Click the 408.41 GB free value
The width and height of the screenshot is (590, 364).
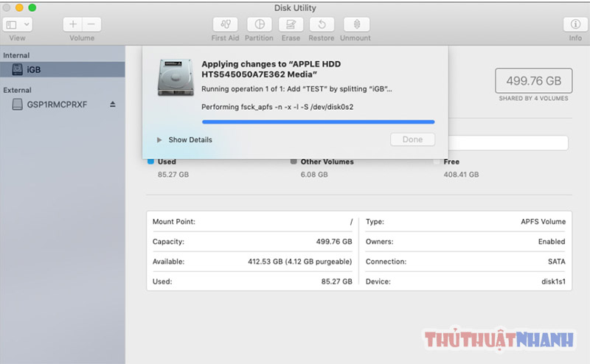tap(461, 175)
